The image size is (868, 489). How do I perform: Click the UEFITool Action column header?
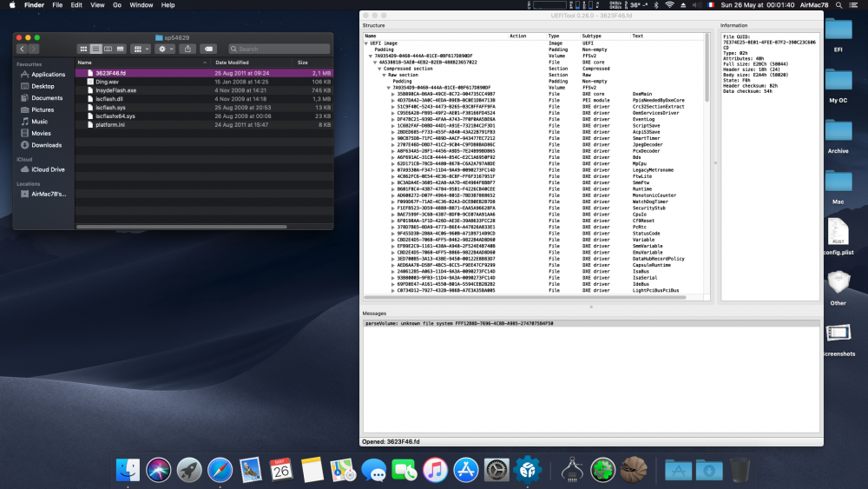coord(527,36)
